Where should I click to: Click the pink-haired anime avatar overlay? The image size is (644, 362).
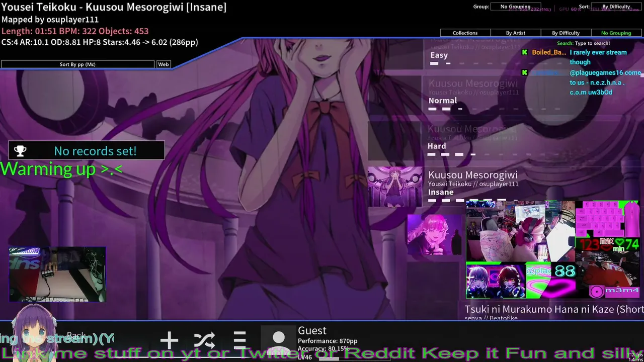(435, 234)
